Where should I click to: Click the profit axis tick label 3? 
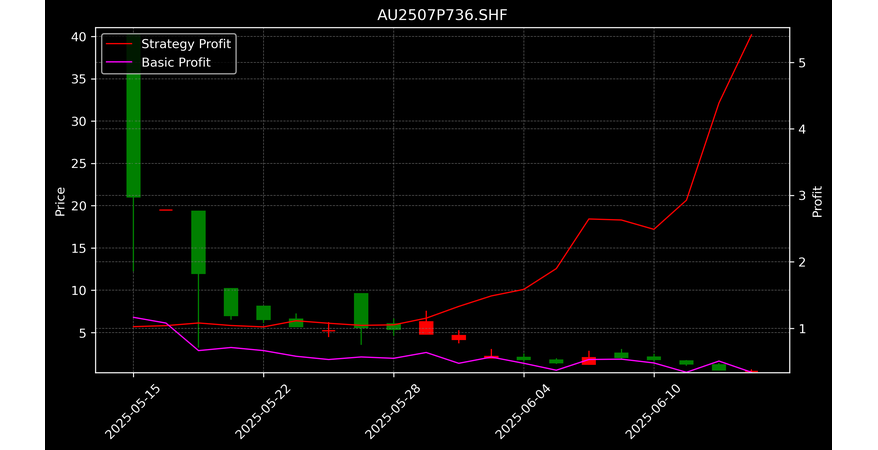point(802,195)
